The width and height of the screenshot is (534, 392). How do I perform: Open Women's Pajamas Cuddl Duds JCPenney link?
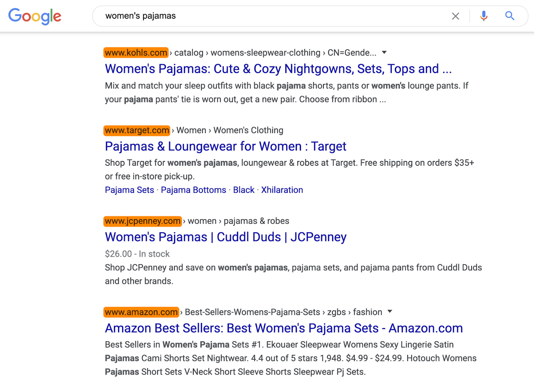coord(225,237)
